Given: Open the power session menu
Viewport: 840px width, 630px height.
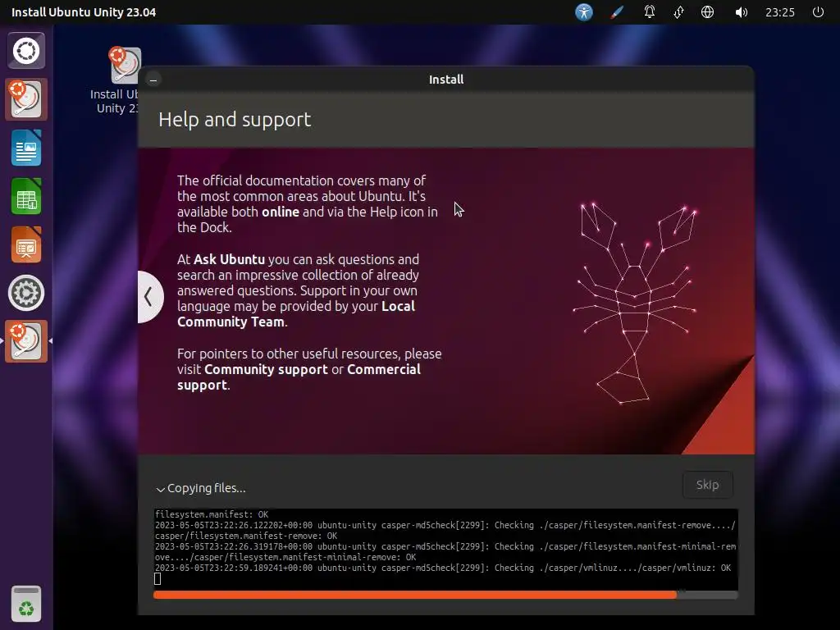Looking at the screenshot, I should pyautogui.click(x=818, y=11).
